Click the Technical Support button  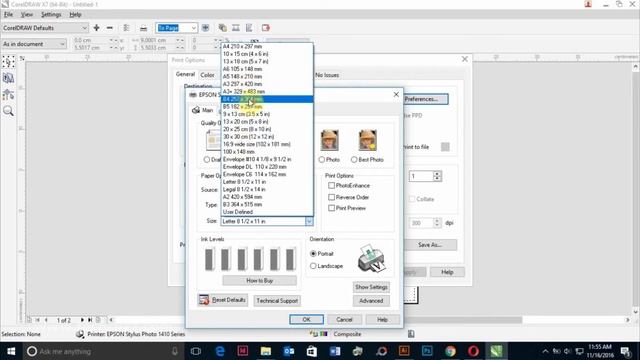[x=277, y=301]
